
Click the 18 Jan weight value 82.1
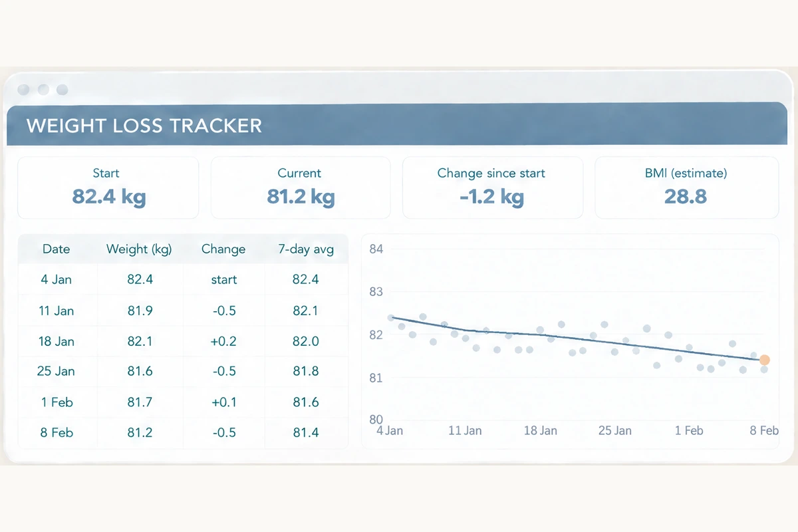pyautogui.click(x=140, y=341)
